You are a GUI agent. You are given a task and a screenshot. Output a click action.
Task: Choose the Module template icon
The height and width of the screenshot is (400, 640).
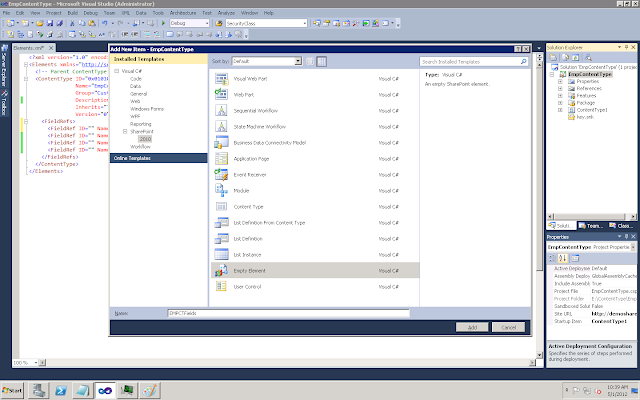point(221,191)
